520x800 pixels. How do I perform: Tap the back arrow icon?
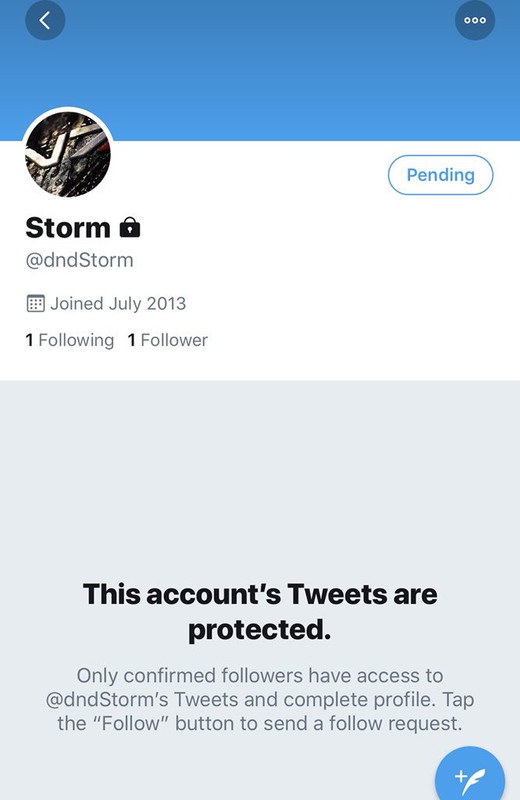click(x=45, y=20)
